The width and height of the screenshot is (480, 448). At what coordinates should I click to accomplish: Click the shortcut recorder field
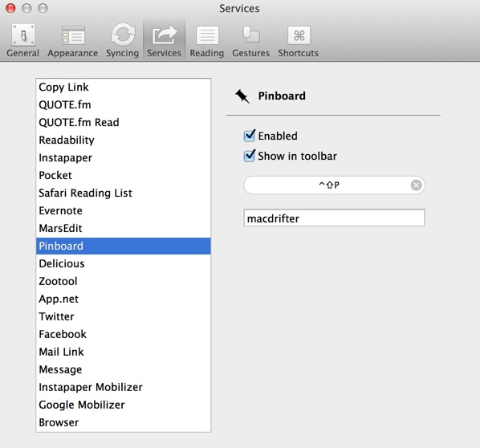pyautogui.click(x=334, y=185)
